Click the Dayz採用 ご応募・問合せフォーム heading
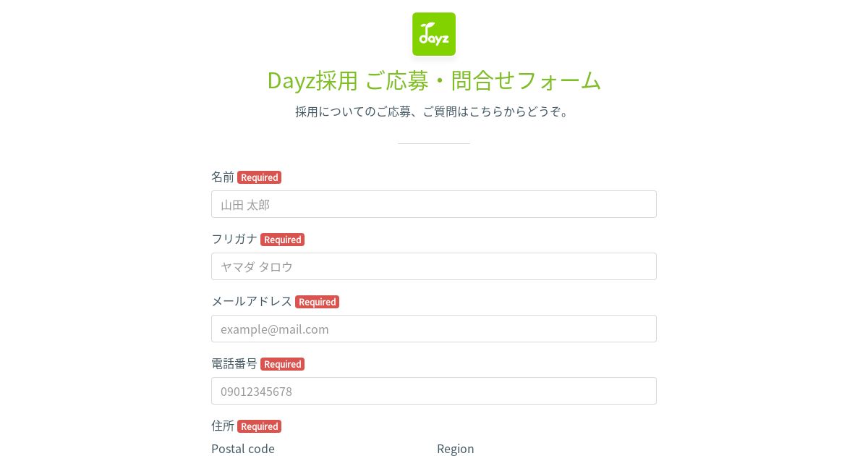This screenshot has width=868, height=456. [434, 80]
